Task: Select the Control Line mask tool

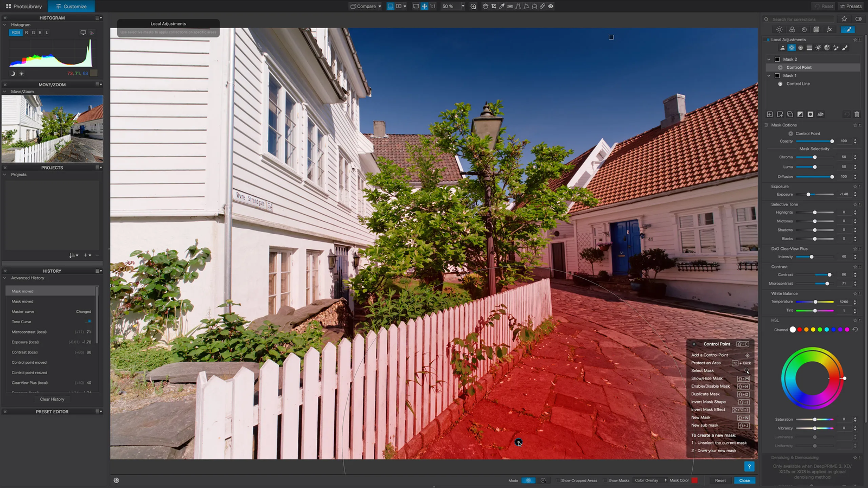Action: (801, 48)
